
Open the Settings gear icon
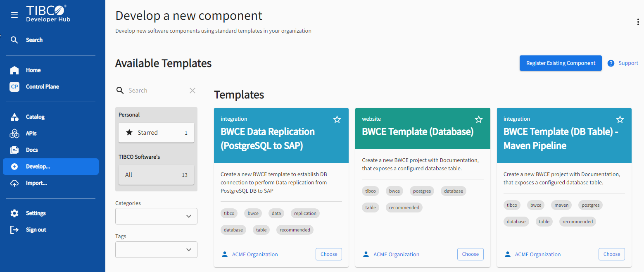pyautogui.click(x=14, y=213)
